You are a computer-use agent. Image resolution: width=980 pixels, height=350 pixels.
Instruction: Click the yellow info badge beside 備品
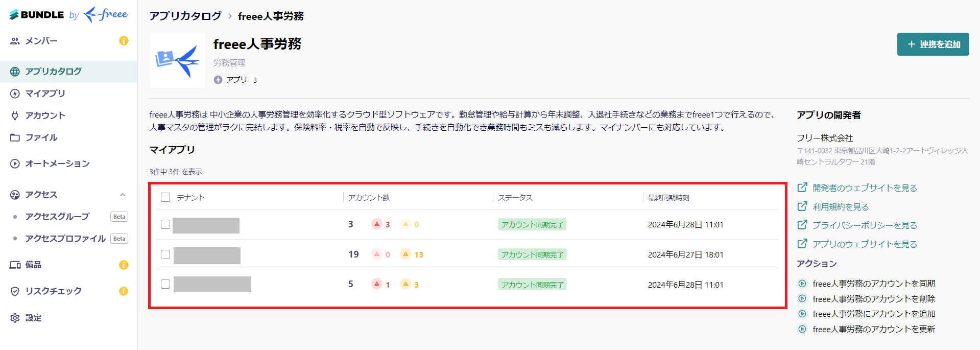click(x=124, y=265)
